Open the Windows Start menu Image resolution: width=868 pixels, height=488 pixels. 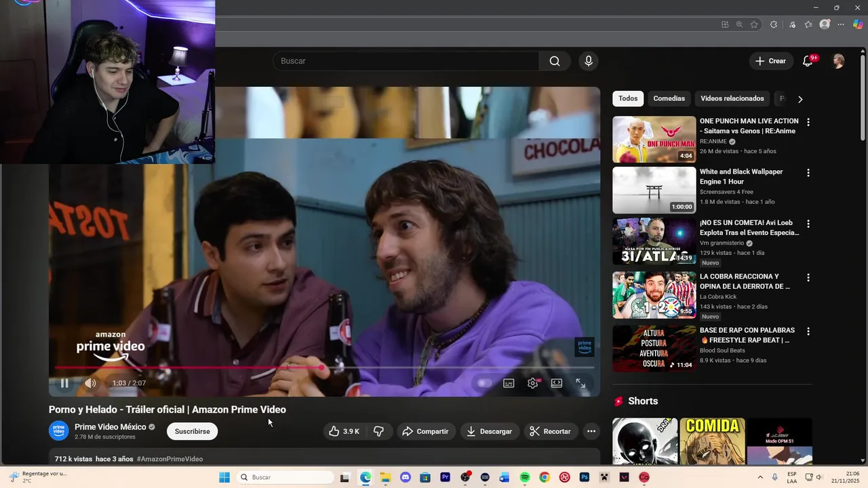click(224, 477)
